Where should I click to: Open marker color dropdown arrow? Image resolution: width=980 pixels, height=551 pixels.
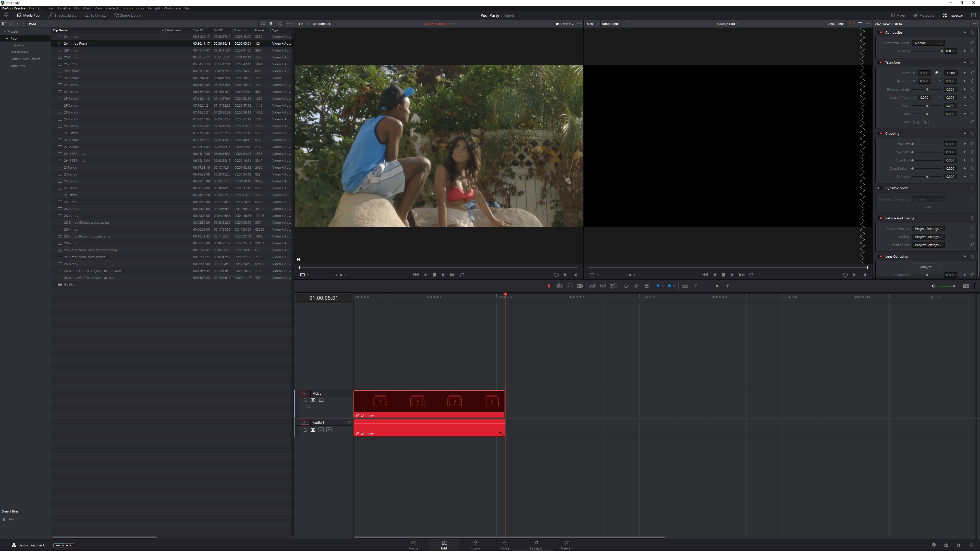675,286
